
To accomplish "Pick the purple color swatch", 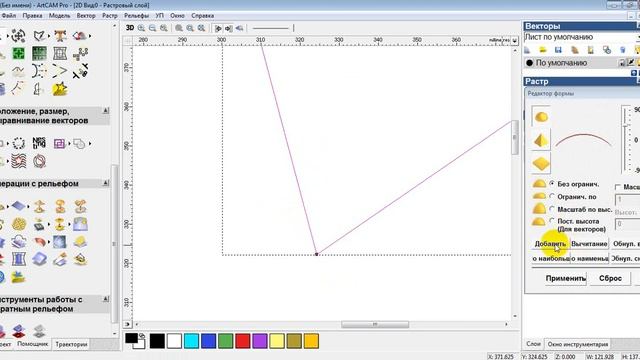I will click(x=260, y=341).
